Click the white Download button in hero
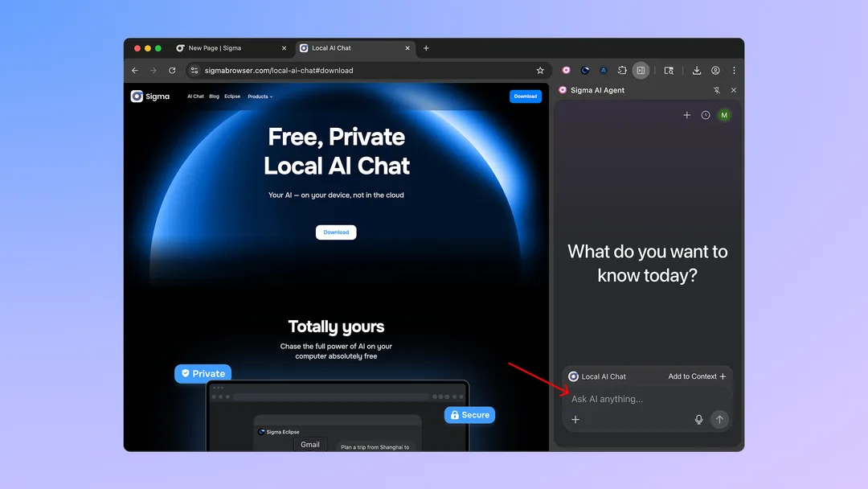This screenshot has width=868, height=489. pyautogui.click(x=336, y=232)
